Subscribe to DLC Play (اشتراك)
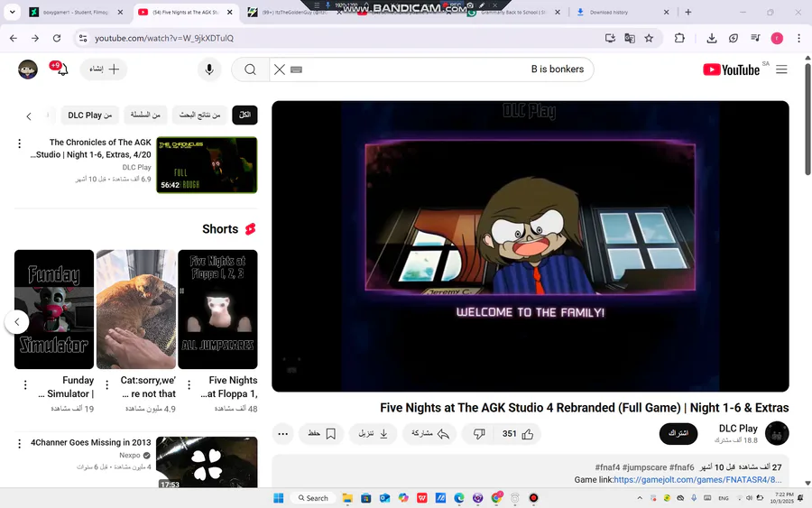This screenshot has height=508, width=812. [678, 433]
